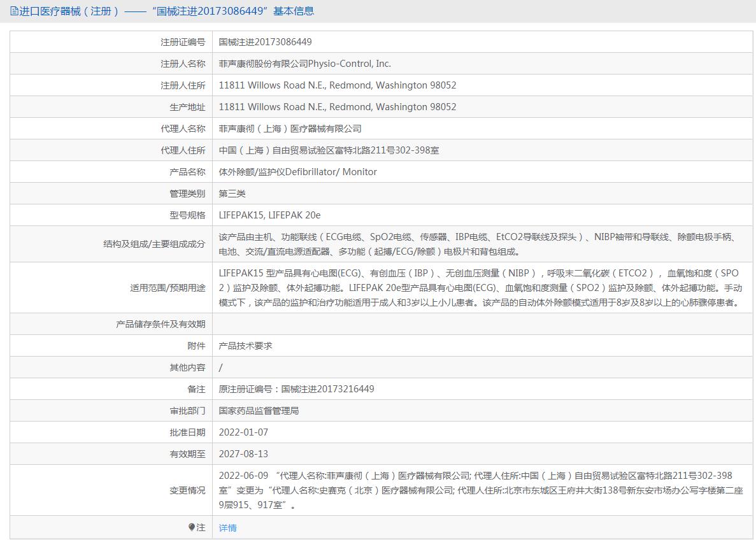Click the 生产地址 label
This screenshot has height=540, width=756.
[x=187, y=107]
